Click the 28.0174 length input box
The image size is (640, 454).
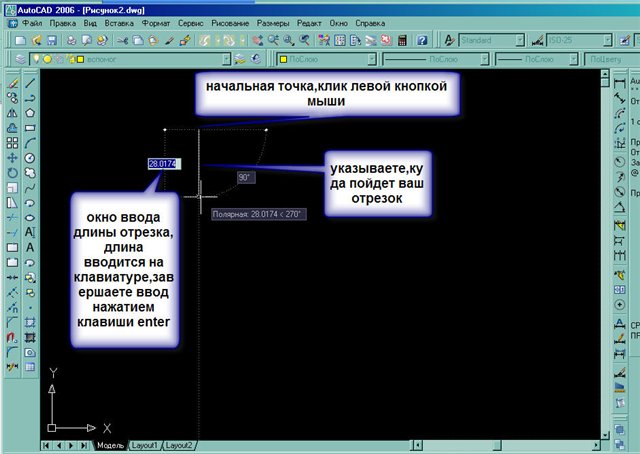(163, 163)
